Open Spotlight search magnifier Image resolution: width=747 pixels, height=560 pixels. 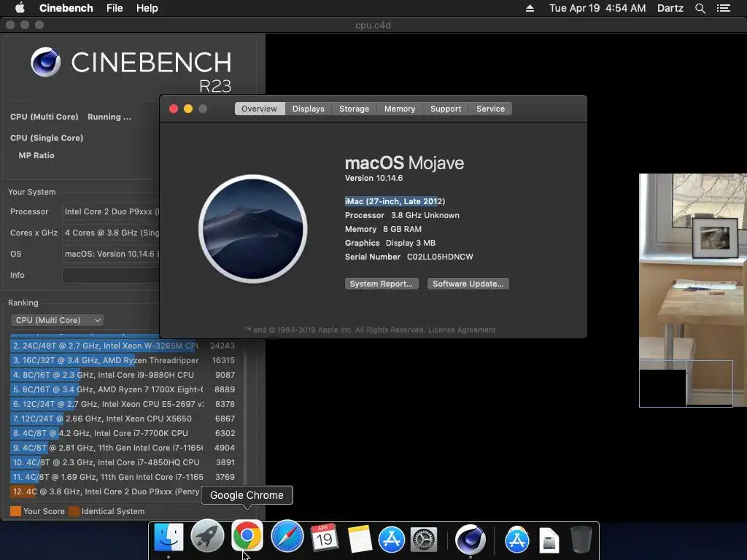[x=700, y=8]
